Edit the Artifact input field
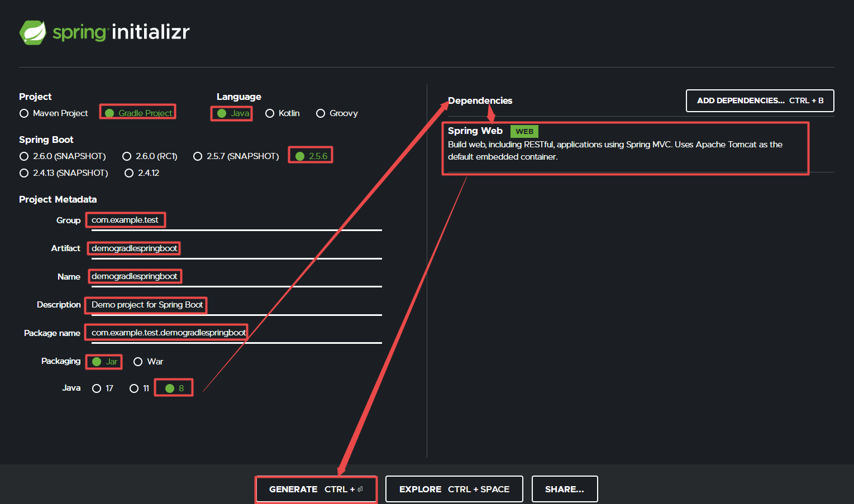Image resolution: width=854 pixels, height=504 pixels. point(237,248)
